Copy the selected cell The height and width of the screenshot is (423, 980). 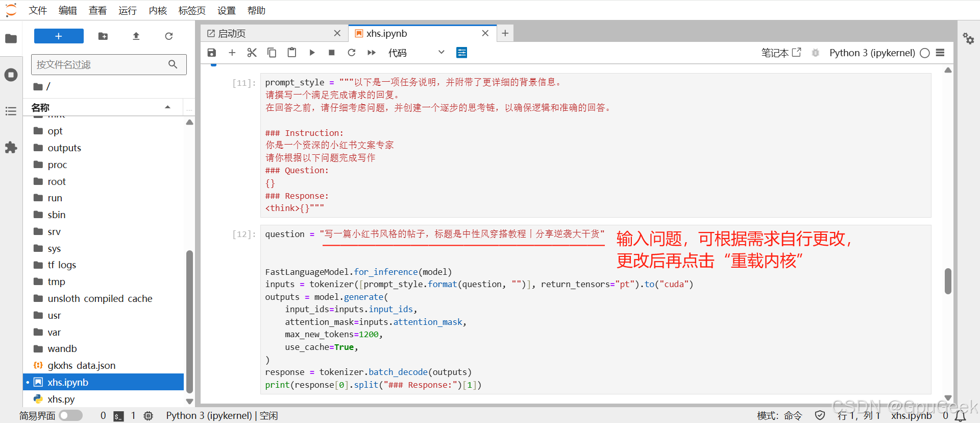272,53
